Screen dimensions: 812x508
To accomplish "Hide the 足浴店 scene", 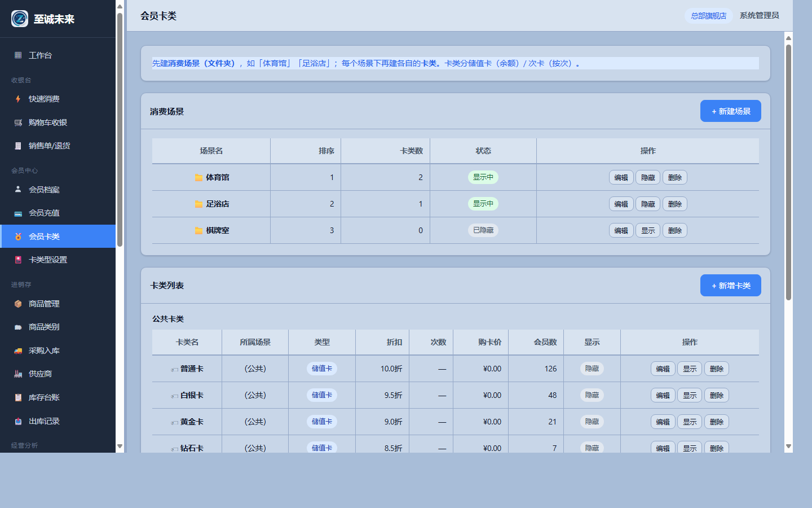I will coord(648,204).
